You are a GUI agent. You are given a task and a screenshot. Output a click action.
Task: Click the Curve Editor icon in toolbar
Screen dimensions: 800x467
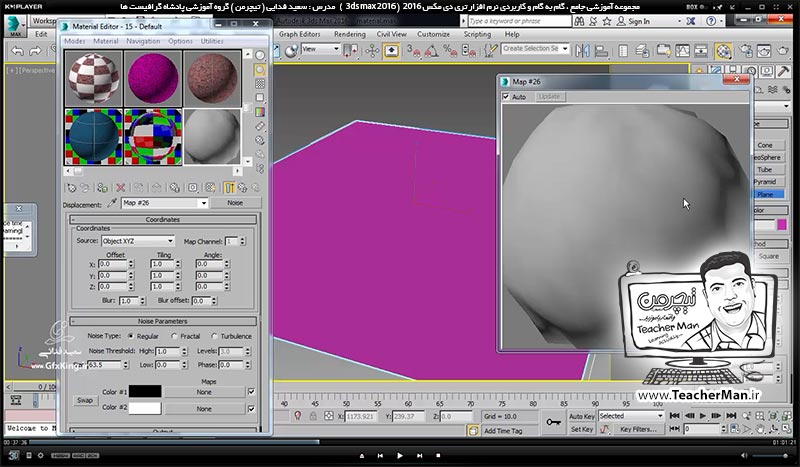pyautogui.click(x=682, y=51)
